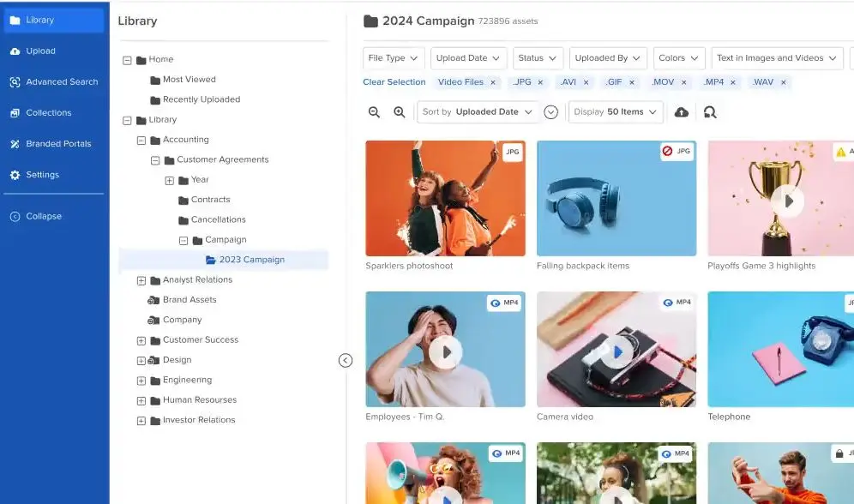854x504 pixels.
Task: Open Advanced Search from sidebar
Action: click(x=53, y=82)
